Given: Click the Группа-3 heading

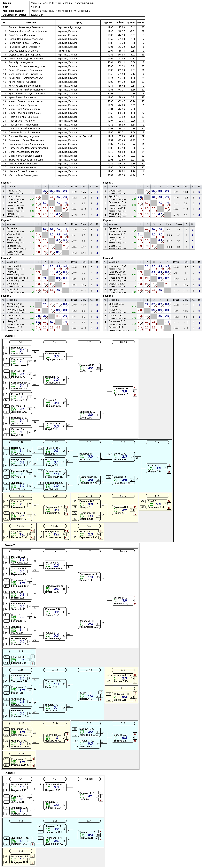Looking at the screenshot, I should click(6, 220).
